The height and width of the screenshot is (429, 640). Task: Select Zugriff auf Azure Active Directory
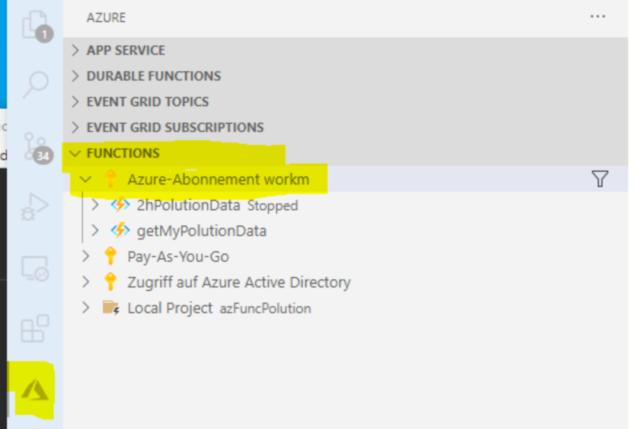click(x=239, y=282)
